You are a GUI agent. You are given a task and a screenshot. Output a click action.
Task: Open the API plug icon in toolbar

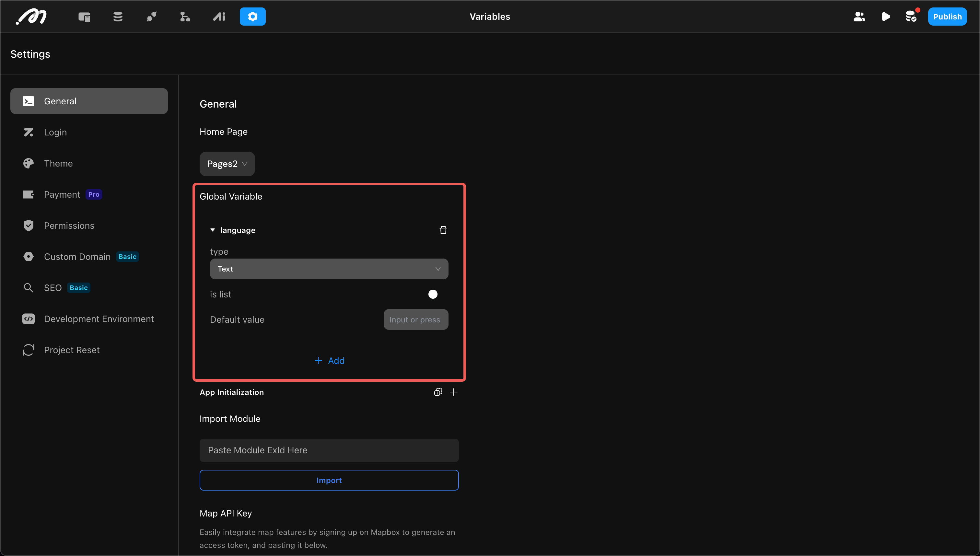pos(152,17)
